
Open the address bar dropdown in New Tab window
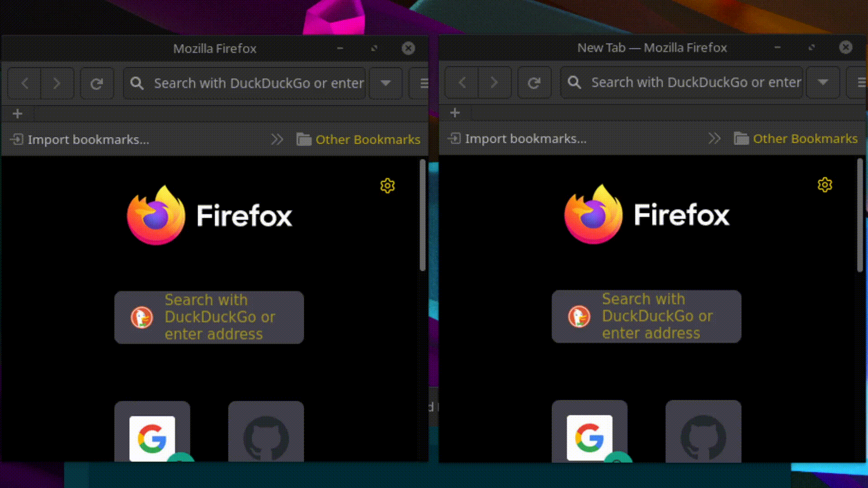click(x=823, y=82)
